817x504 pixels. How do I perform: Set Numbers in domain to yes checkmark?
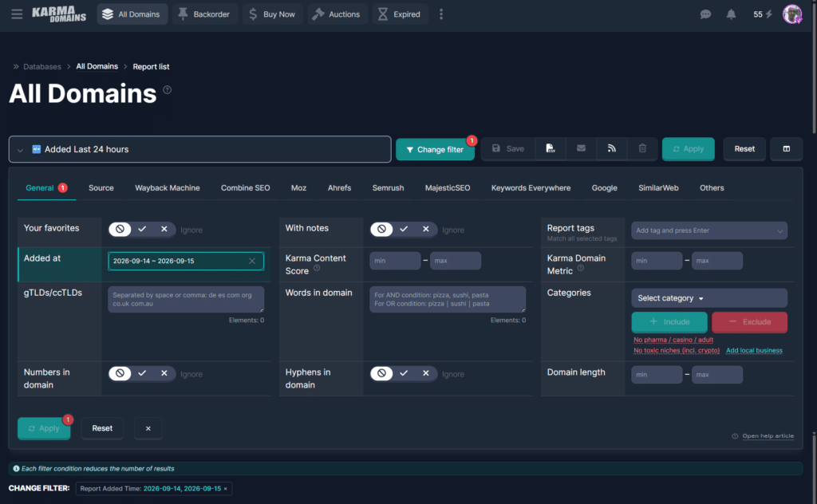click(142, 373)
